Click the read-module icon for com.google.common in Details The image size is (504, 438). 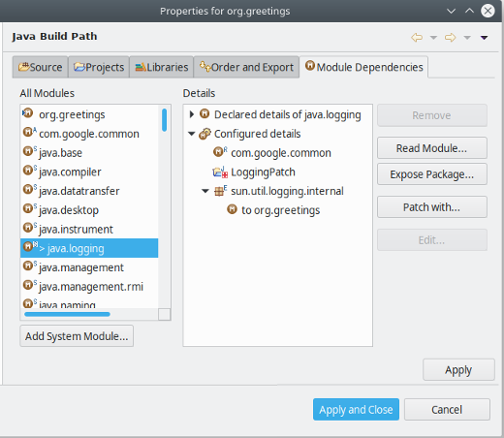click(x=219, y=151)
